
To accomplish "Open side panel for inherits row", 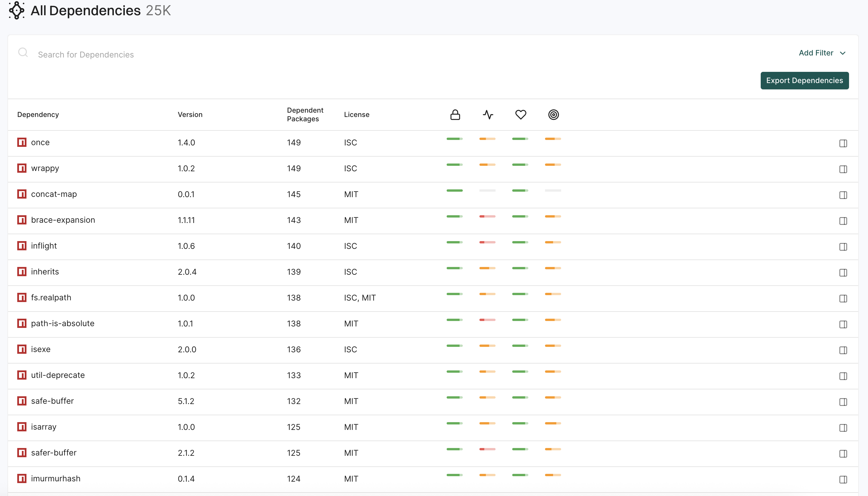I will [x=843, y=273].
